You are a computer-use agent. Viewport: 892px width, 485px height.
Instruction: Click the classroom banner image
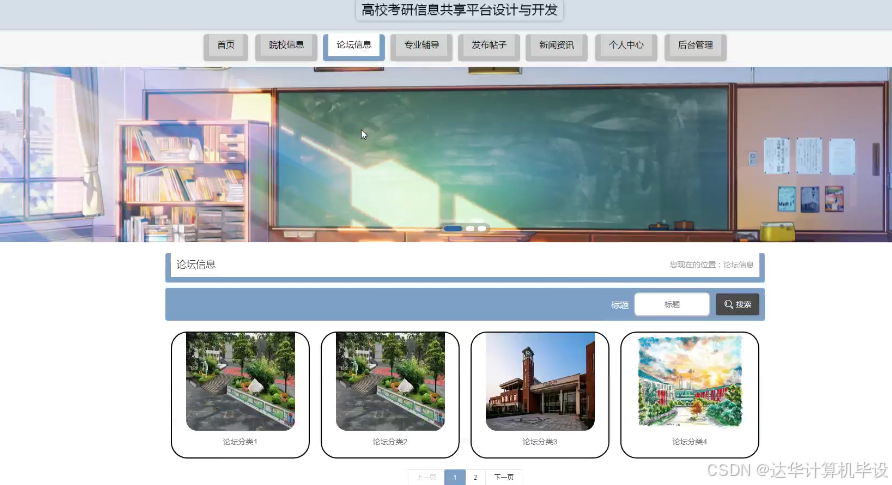tap(446, 154)
